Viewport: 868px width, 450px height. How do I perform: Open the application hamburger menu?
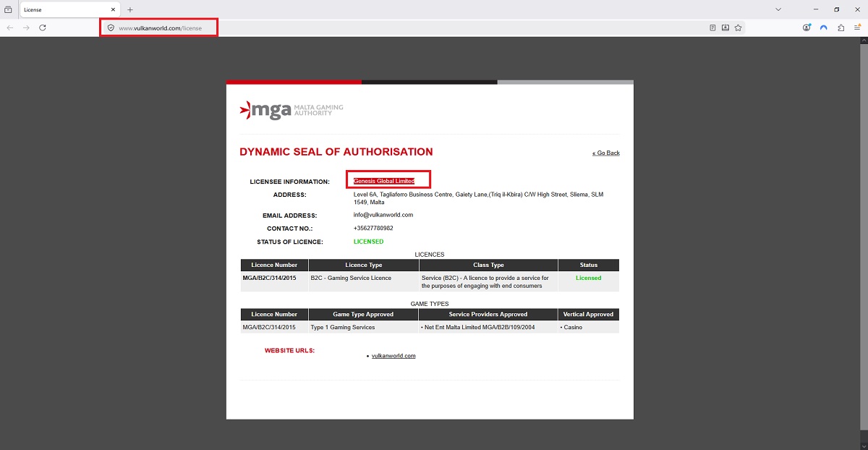(858, 27)
